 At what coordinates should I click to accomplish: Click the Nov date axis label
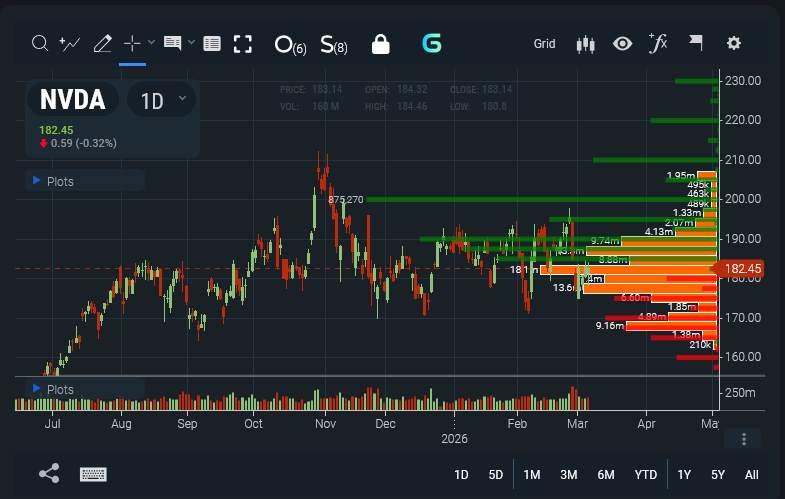tap(325, 424)
